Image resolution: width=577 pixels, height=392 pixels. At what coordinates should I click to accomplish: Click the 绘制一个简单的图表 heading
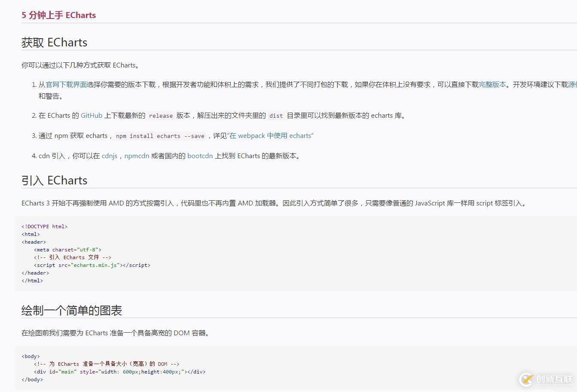(72, 310)
